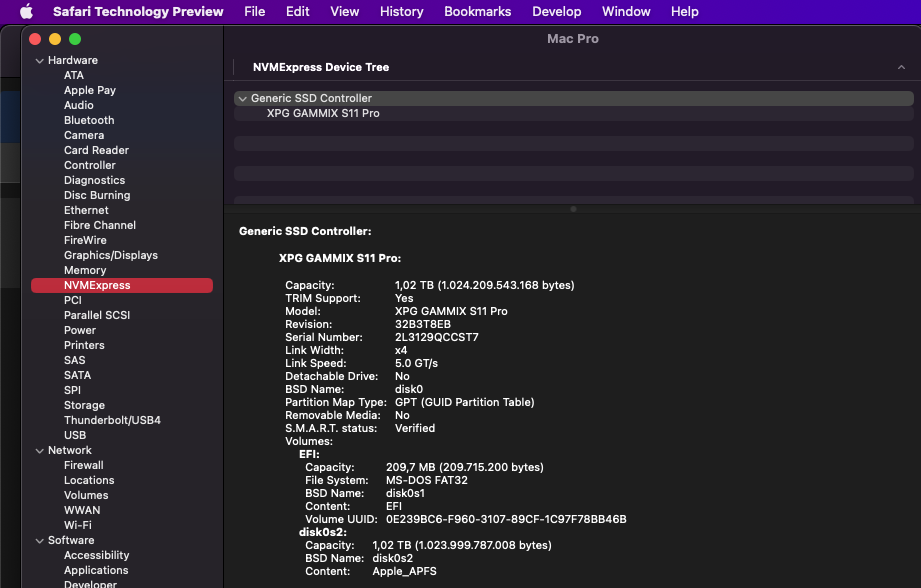Viewport: 921px width, 588px height.
Task: Select Graphics/Displays in the sidebar
Action: [111, 256]
